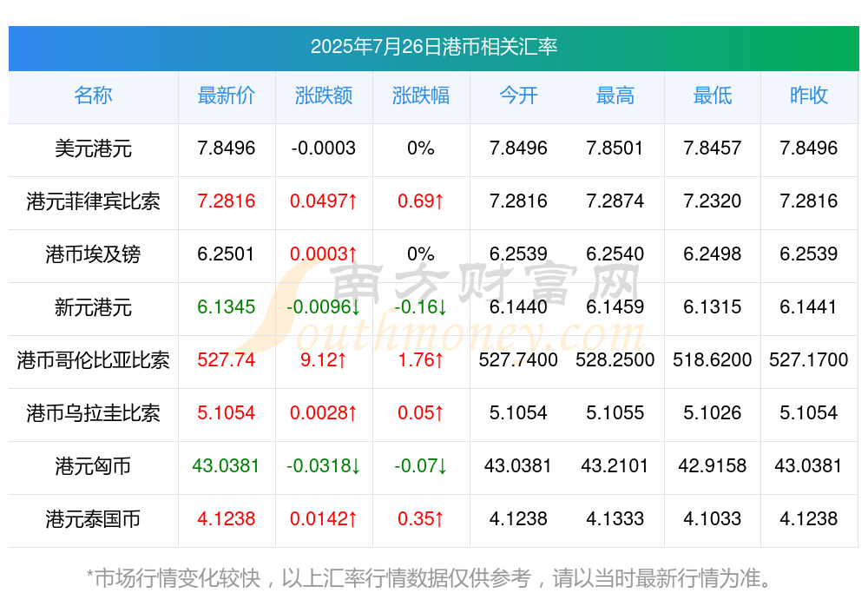Select the 港元泰国币 row name
Viewport: 868px width, 606px height.
click(93, 519)
